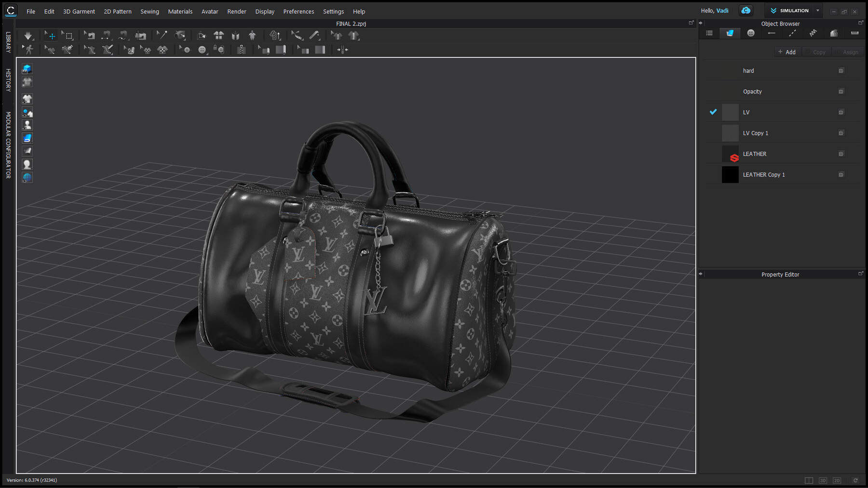The height and width of the screenshot is (488, 868).
Task: Open the 3D Garment menu
Action: pyautogui.click(x=79, y=12)
